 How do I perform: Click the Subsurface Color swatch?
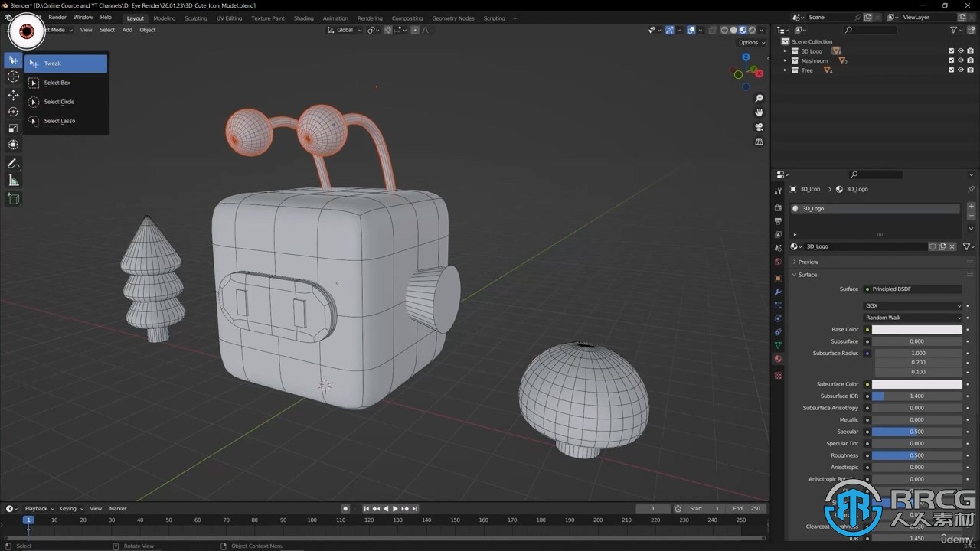[x=916, y=384]
